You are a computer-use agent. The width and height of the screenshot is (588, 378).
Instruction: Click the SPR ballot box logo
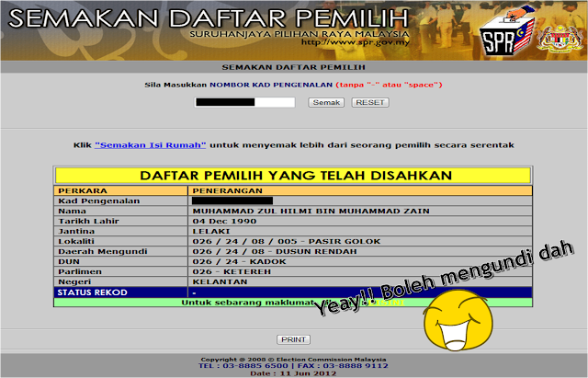(507, 30)
